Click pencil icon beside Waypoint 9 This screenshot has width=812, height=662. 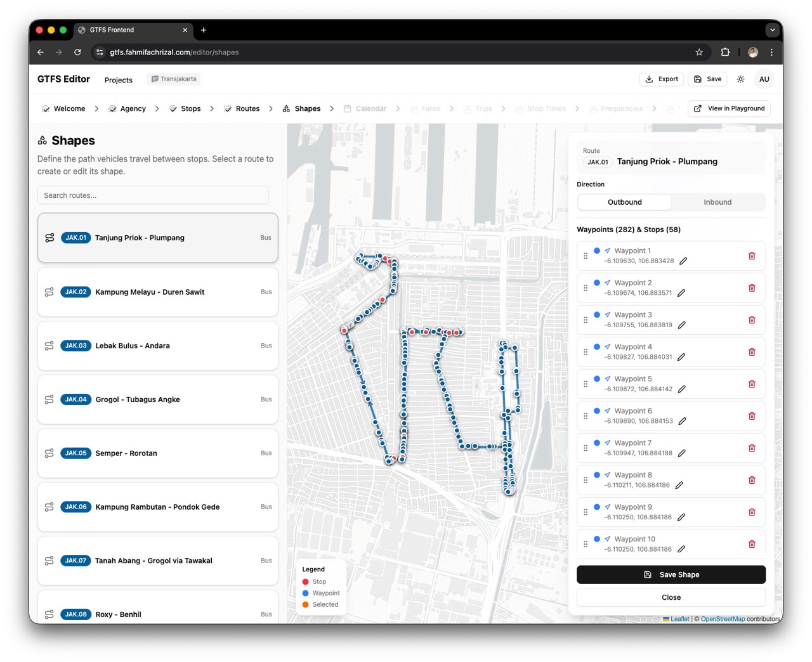click(x=681, y=517)
